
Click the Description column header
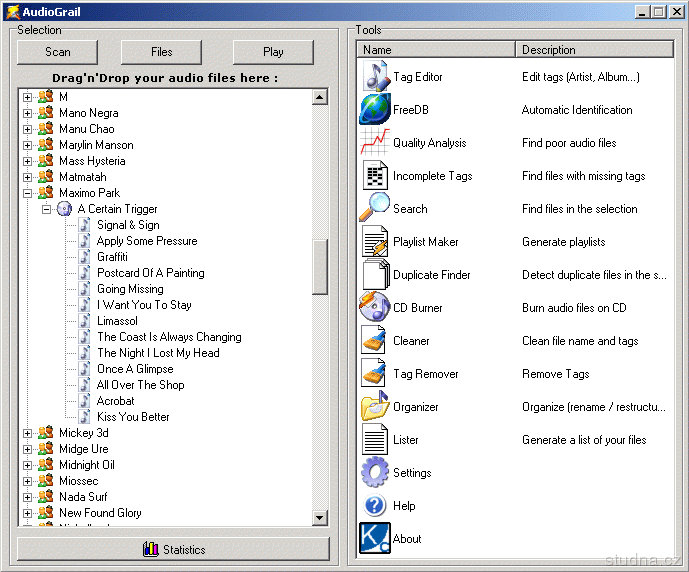(x=594, y=49)
